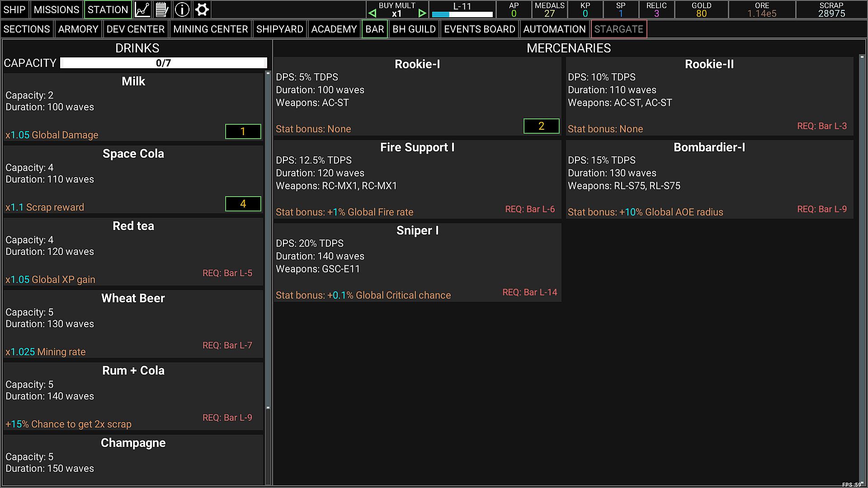
Task: Select the BH GUILD tab
Action: 414,29
